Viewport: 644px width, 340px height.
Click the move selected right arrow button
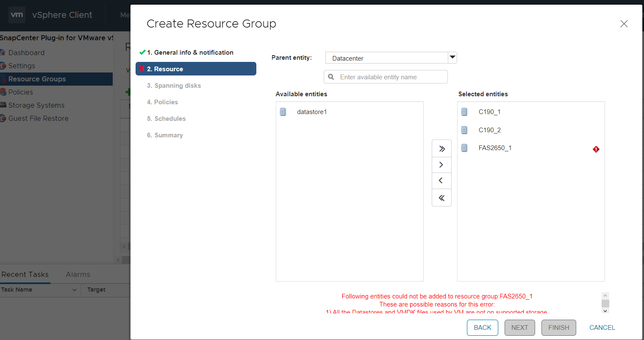(x=441, y=165)
